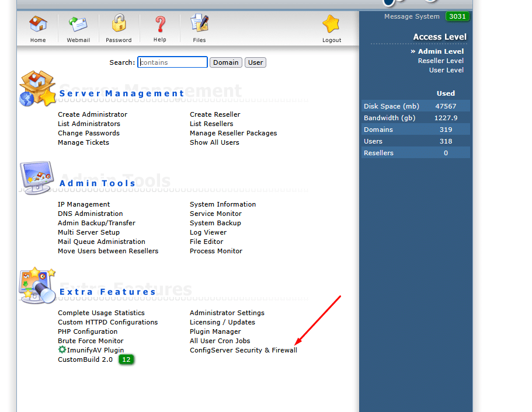Screen dimensions: 532x412
Task: Open System Information
Action: tap(222, 204)
